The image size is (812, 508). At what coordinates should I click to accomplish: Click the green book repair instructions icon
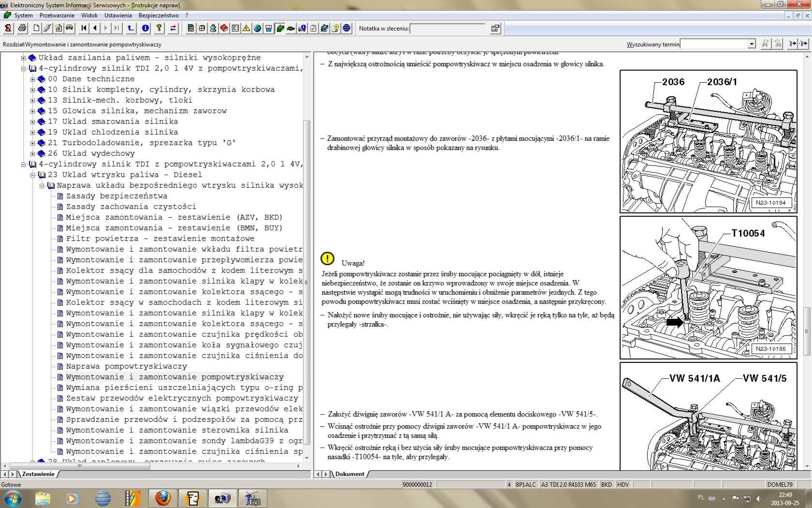click(x=280, y=28)
